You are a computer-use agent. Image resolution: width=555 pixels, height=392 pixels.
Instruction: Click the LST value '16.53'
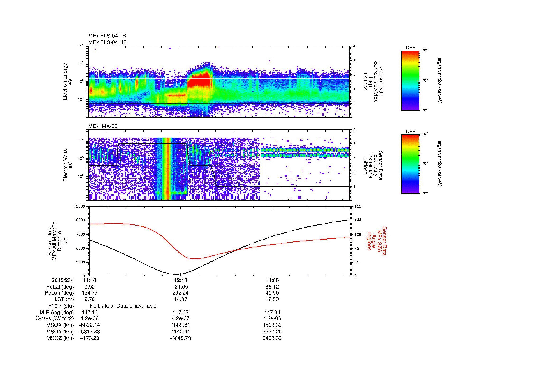[272, 299]
